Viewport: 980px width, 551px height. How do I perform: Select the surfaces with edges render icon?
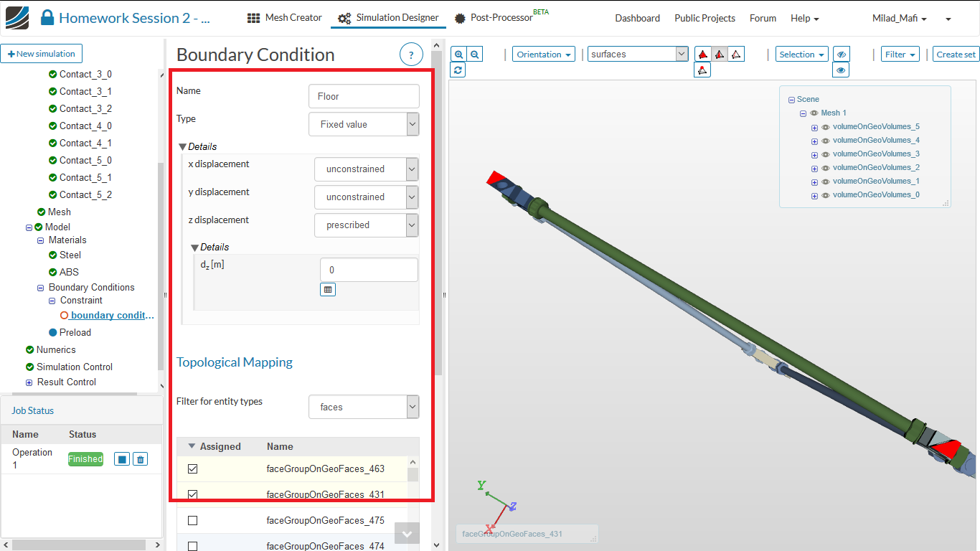pyautogui.click(x=720, y=54)
